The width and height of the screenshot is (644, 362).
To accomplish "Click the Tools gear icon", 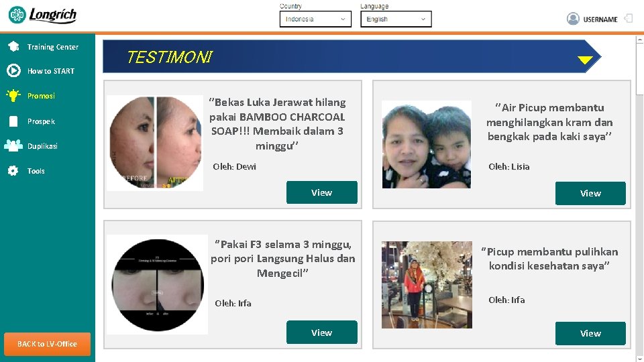I will (13, 170).
